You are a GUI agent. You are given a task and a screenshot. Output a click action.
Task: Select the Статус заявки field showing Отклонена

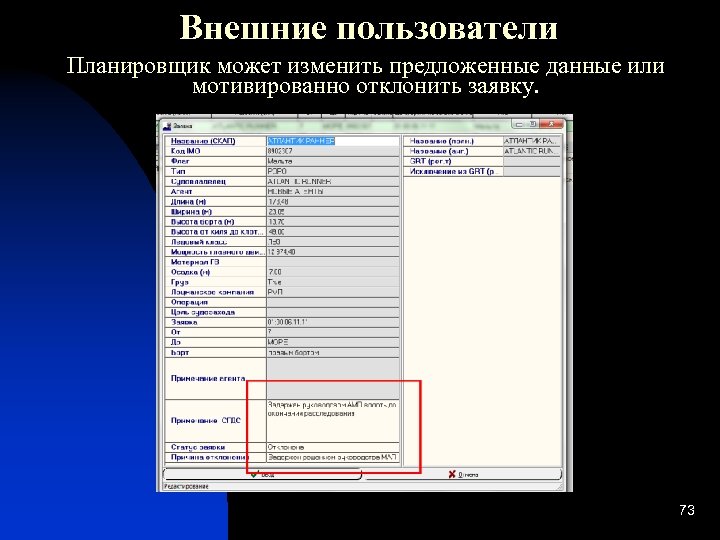pyautogui.click(x=333, y=447)
